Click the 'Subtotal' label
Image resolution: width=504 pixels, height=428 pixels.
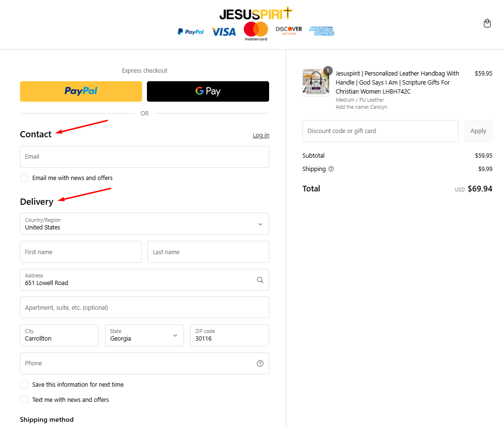(313, 156)
